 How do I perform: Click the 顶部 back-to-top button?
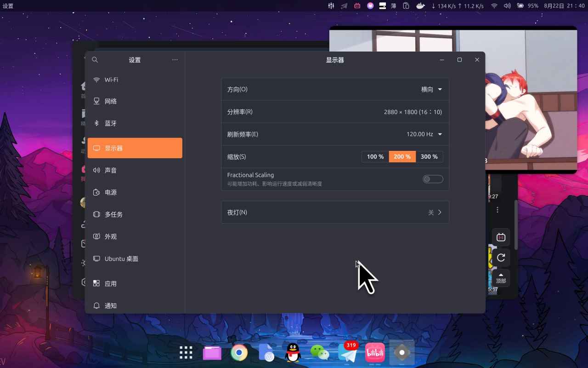coord(501,278)
